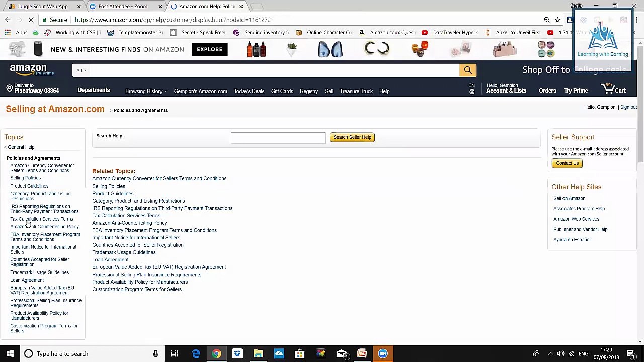Open Tax Calculation Services Terms related link
Viewport: 644px width, 362px height.
(126, 216)
